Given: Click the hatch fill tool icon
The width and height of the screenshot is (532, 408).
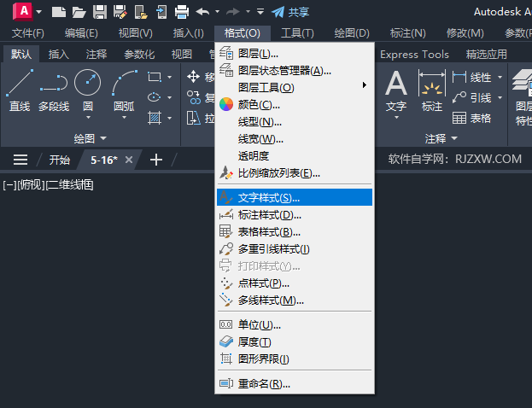Looking at the screenshot, I should tap(155, 118).
